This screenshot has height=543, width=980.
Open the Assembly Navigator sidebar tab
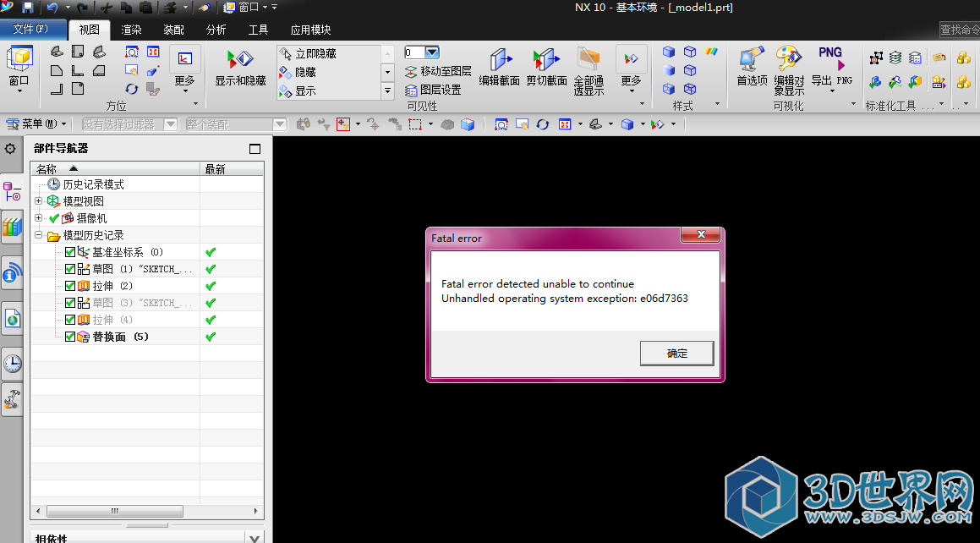[x=12, y=192]
